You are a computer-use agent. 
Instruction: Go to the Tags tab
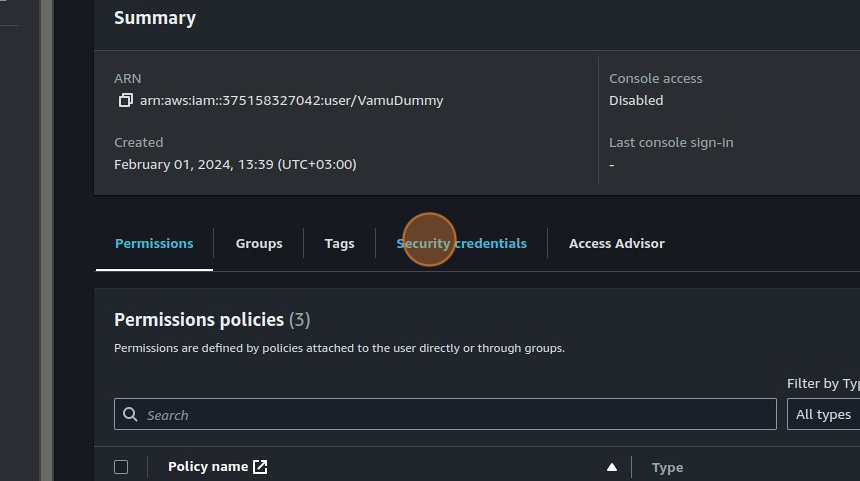click(x=339, y=243)
